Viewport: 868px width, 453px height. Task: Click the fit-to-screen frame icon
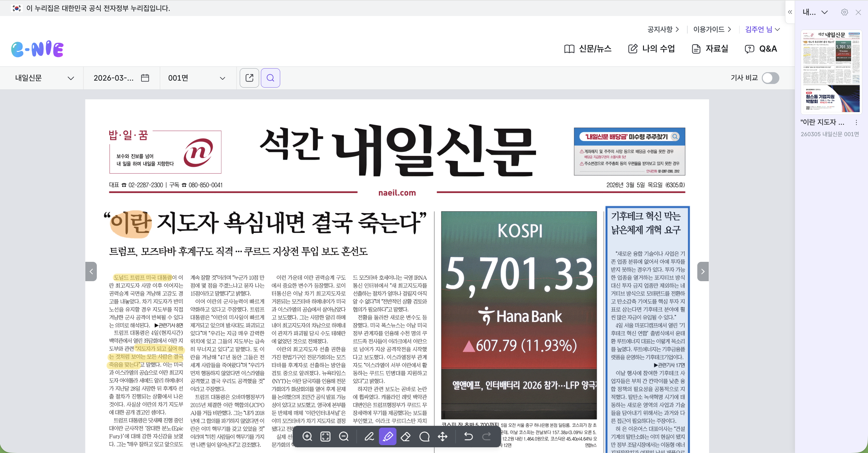325,436
